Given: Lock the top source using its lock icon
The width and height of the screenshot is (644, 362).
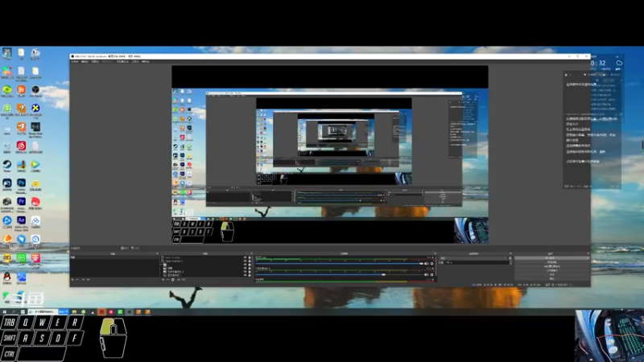Looking at the screenshot, I should [250, 257].
